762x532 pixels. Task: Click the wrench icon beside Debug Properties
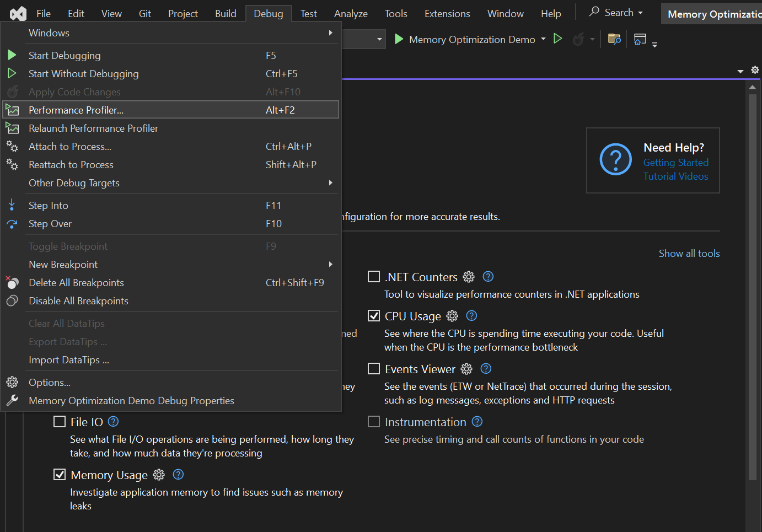click(12, 400)
